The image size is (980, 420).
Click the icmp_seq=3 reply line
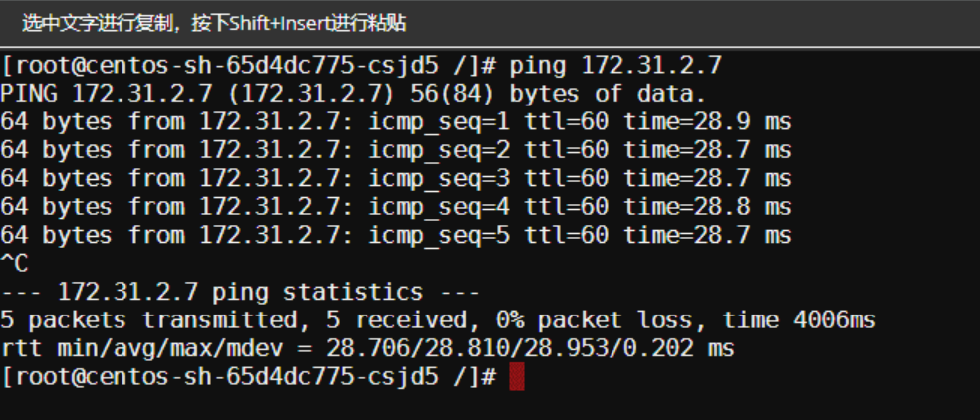(395, 179)
